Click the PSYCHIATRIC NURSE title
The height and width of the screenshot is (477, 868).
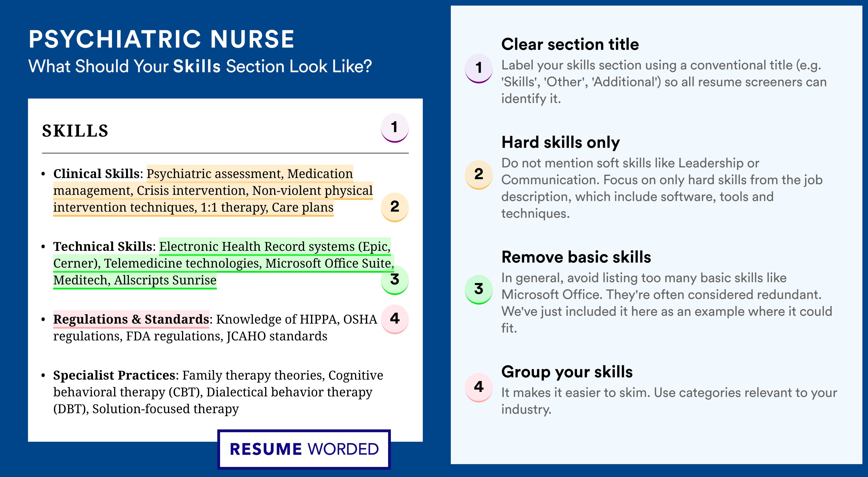tap(162, 39)
